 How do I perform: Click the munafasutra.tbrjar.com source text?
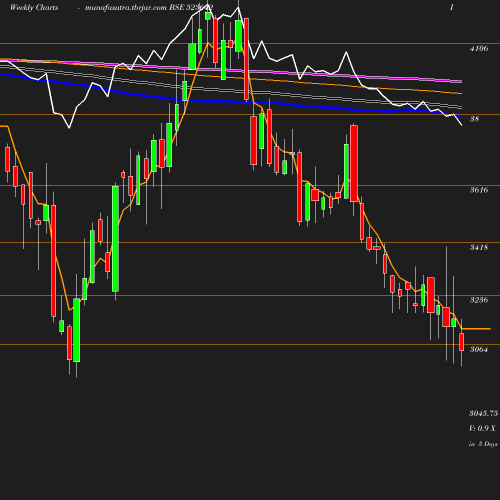click(126, 8)
